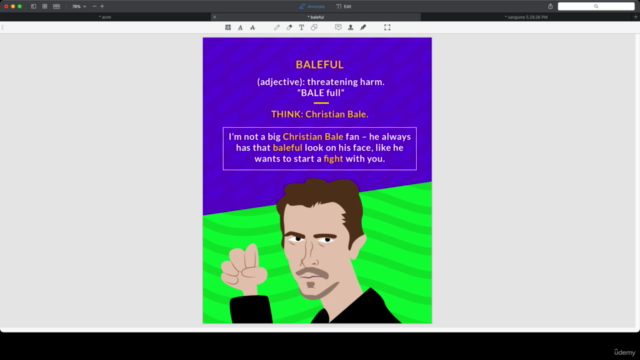Select the strikethrough text tool
This screenshot has width=640, height=360.
[x=253, y=27]
